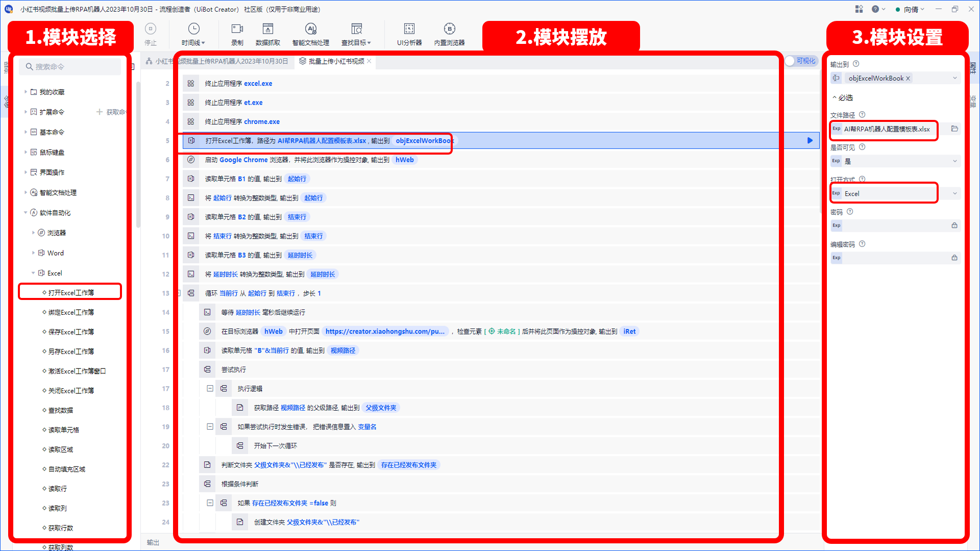Viewport: 980px width, 551px height.
Task: Remove the objExcelWorkBook output variable
Action: pyautogui.click(x=908, y=79)
